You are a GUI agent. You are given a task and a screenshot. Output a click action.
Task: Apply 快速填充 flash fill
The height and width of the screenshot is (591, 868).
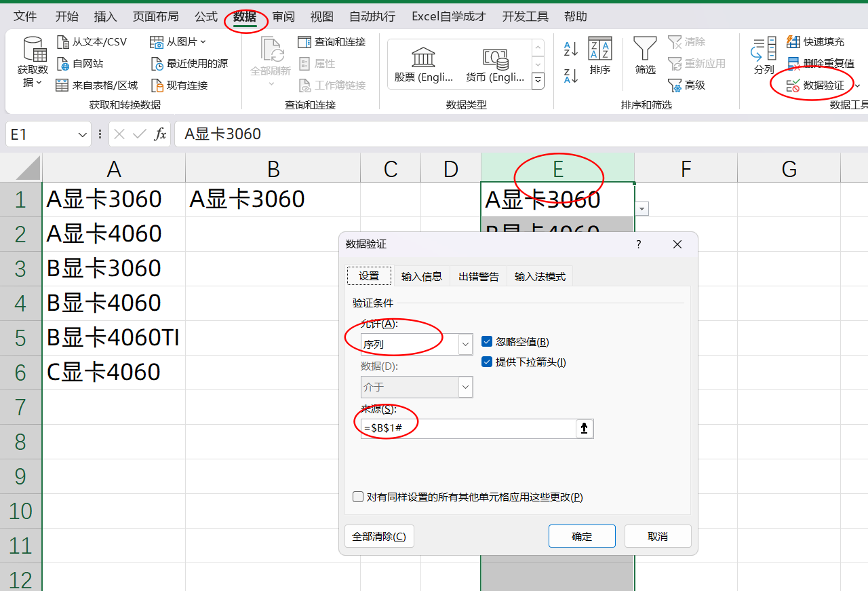pos(815,42)
